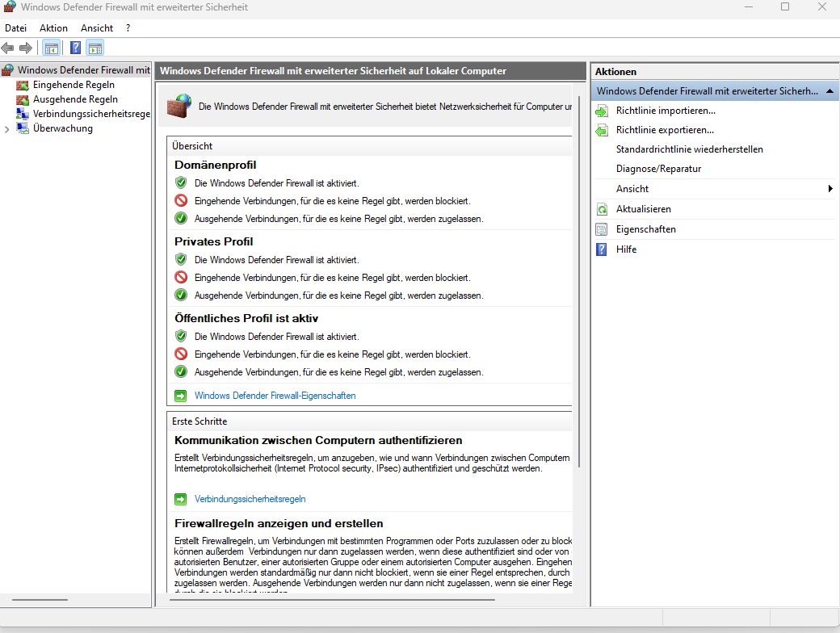Click the Richtlinie exportieren icon
Viewport: 840px width, 633px height.
pos(602,130)
